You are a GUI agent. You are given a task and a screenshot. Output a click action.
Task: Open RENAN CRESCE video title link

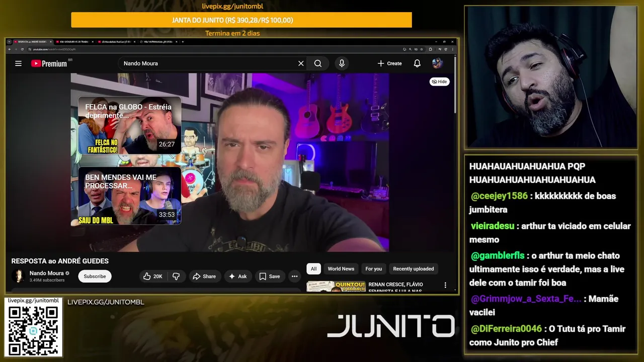(x=395, y=287)
